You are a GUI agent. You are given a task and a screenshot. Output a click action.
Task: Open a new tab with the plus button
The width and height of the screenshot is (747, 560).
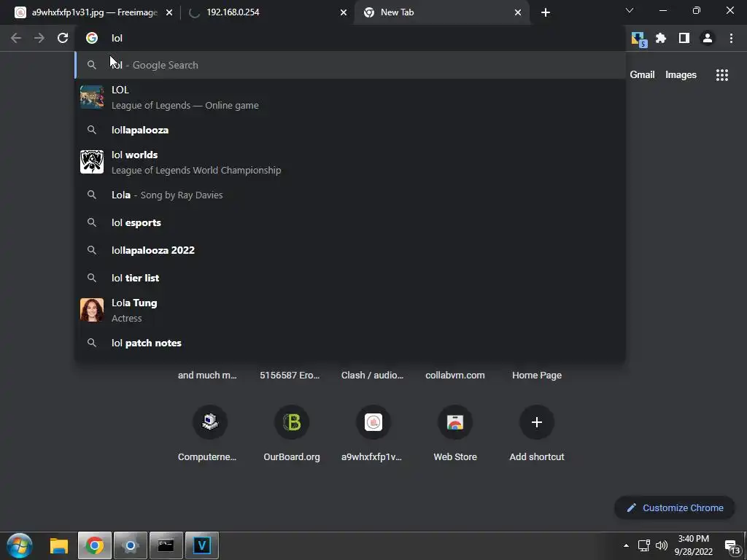546,12
